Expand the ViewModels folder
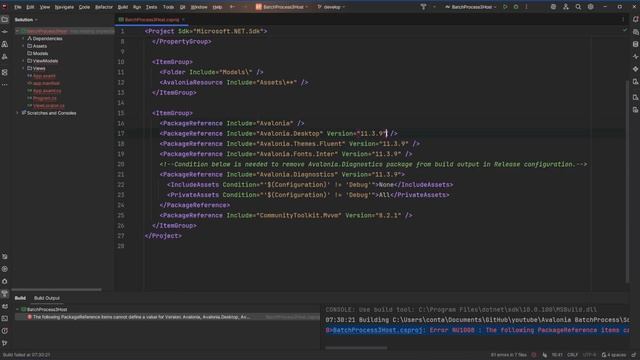This screenshot has height=360, width=640. coord(23,61)
